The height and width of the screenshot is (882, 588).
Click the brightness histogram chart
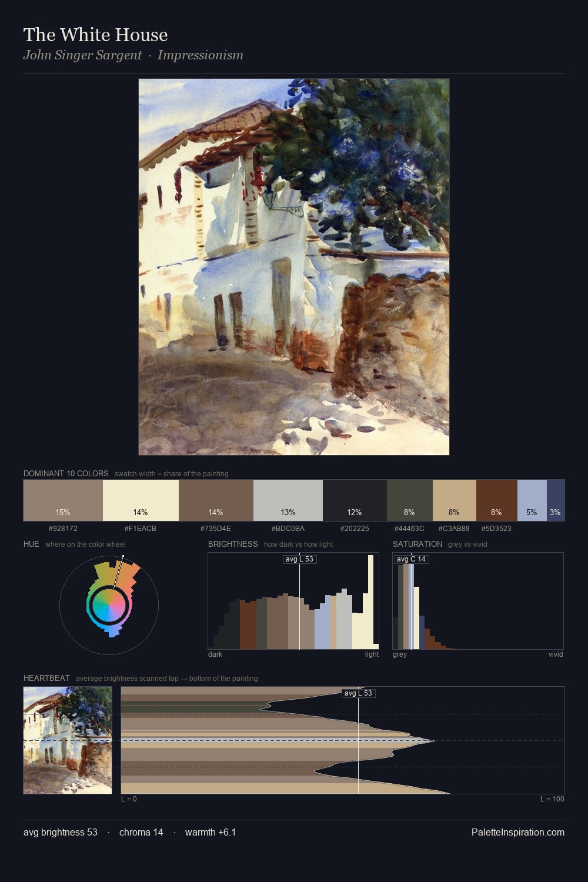pos(293,601)
